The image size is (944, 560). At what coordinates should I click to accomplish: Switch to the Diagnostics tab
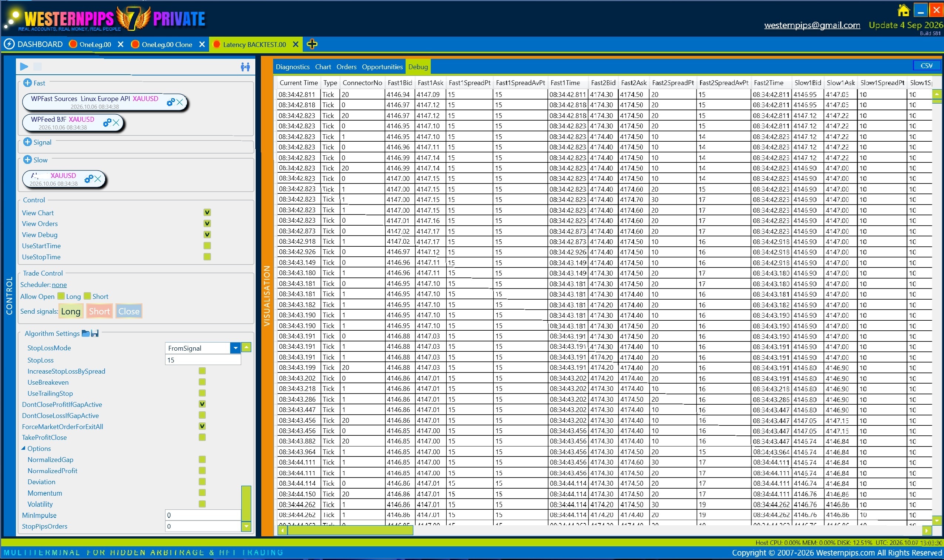292,67
